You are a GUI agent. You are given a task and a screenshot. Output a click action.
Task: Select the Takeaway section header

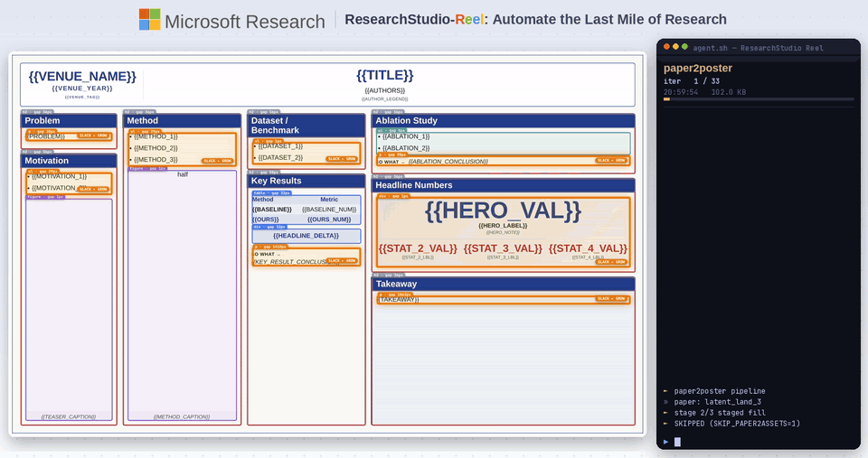(503, 284)
